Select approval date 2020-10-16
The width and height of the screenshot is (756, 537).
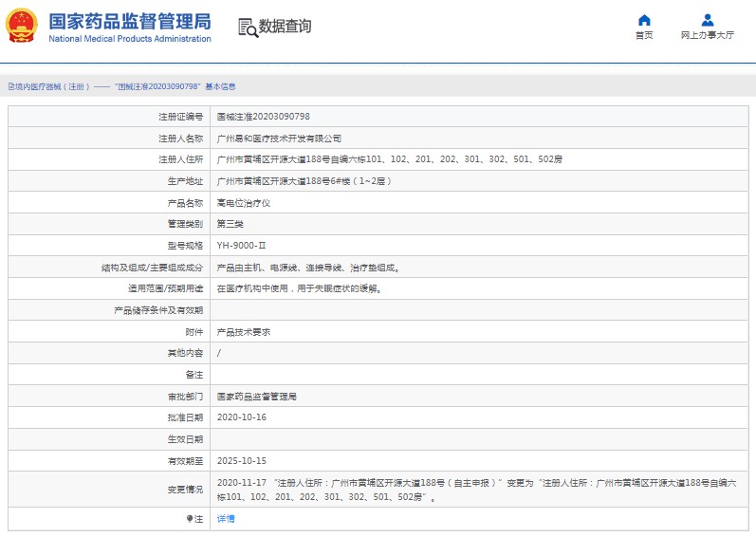242,417
